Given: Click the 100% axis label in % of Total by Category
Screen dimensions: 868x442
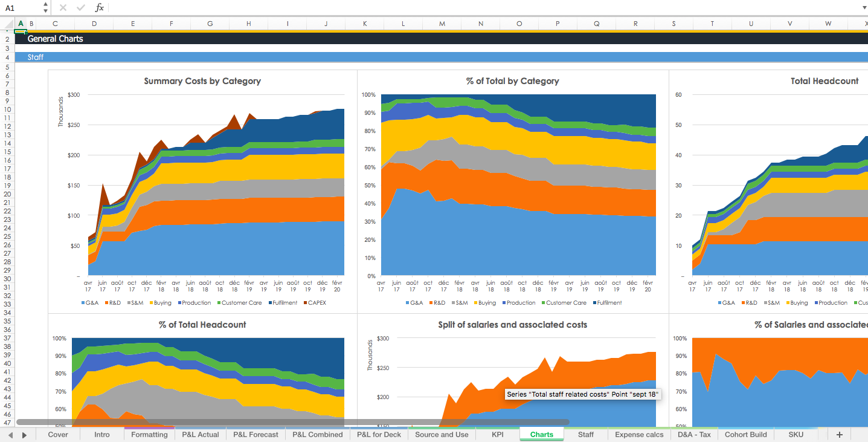Looking at the screenshot, I should click(x=368, y=95).
